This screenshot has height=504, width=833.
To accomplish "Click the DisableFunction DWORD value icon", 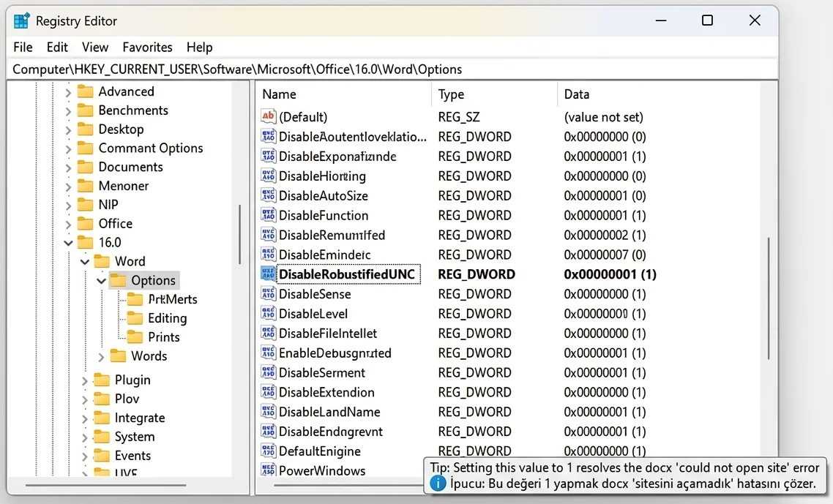I will click(269, 216).
